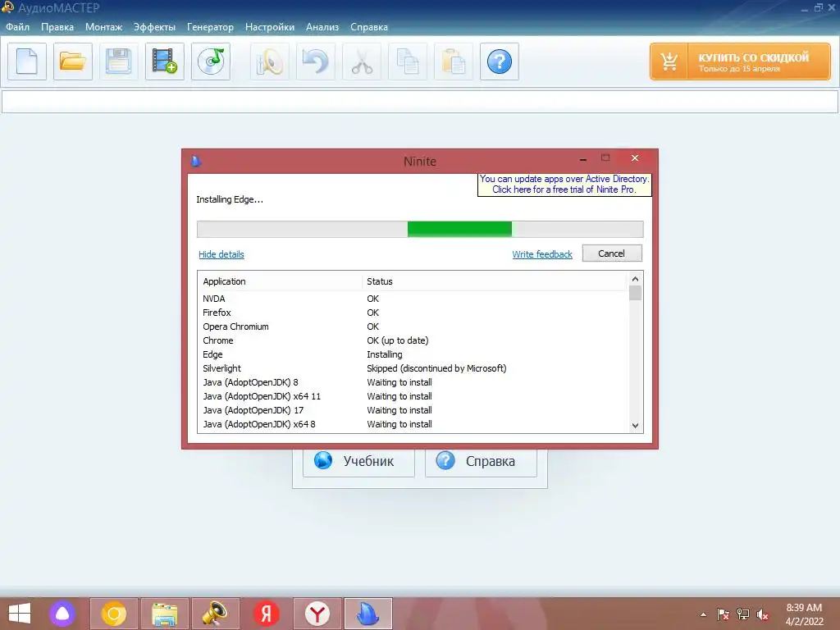Open a file with the folder icon
Image resolution: width=840 pixels, height=630 pixels.
[73, 62]
